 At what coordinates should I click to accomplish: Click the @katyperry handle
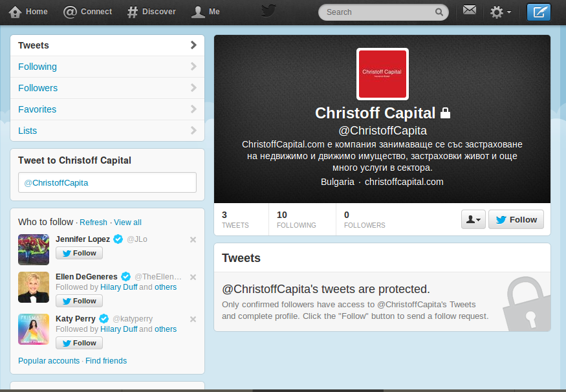pyautogui.click(x=133, y=319)
